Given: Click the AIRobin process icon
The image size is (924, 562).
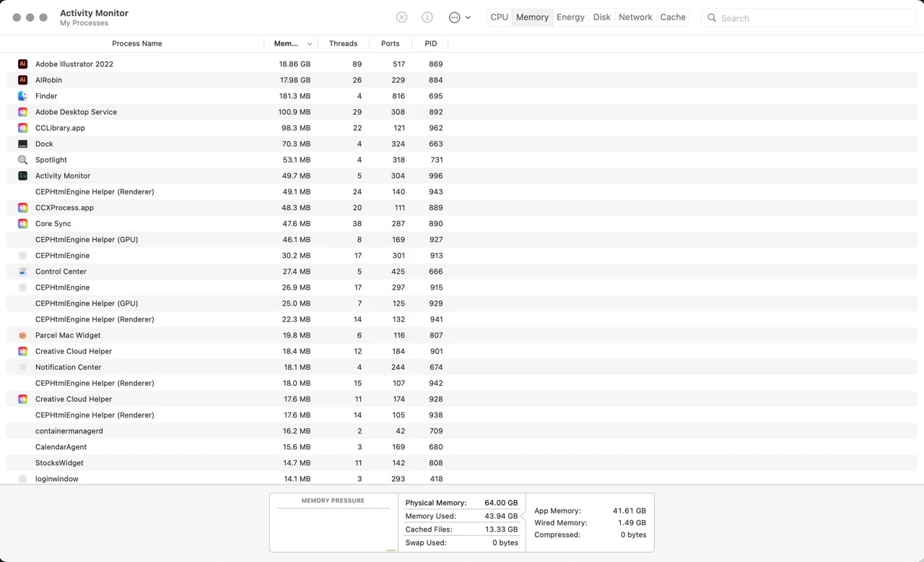Looking at the screenshot, I should pos(22,80).
